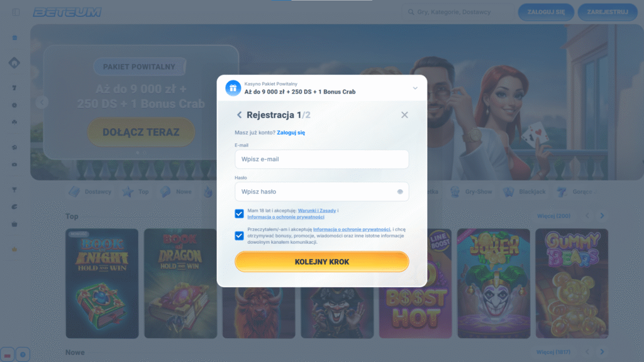Close the registration dialog with X
This screenshot has height=362, width=644.
(404, 115)
